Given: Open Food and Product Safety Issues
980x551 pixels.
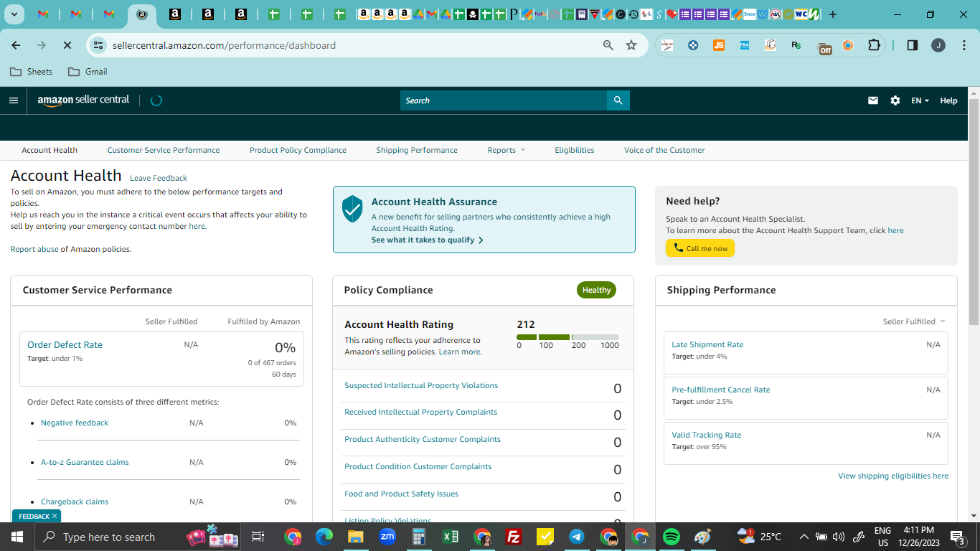Looking at the screenshot, I should [401, 494].
